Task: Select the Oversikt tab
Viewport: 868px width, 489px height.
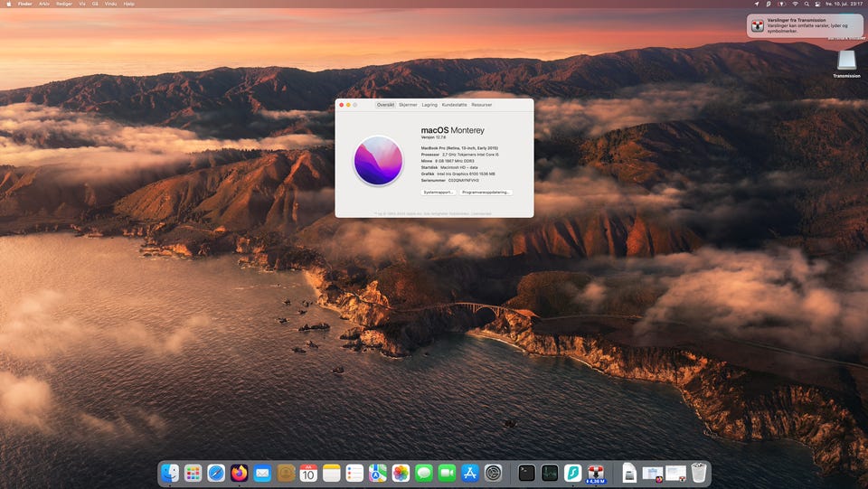Action: pos(385,105)
